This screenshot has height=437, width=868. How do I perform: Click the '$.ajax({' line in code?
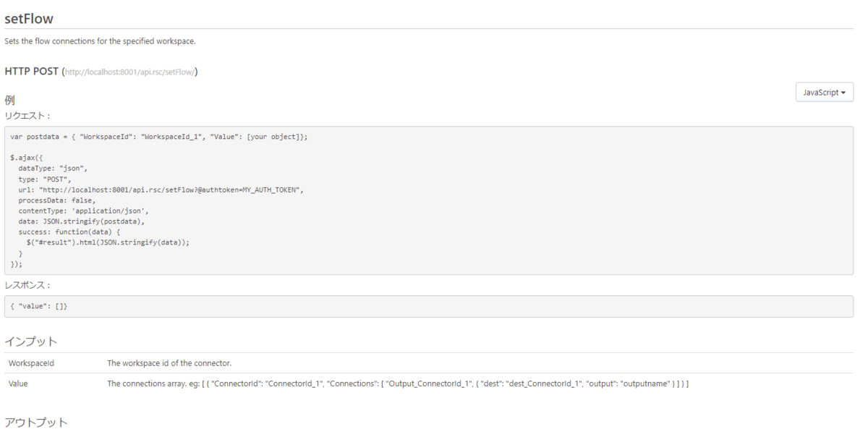tap(27, 156)
